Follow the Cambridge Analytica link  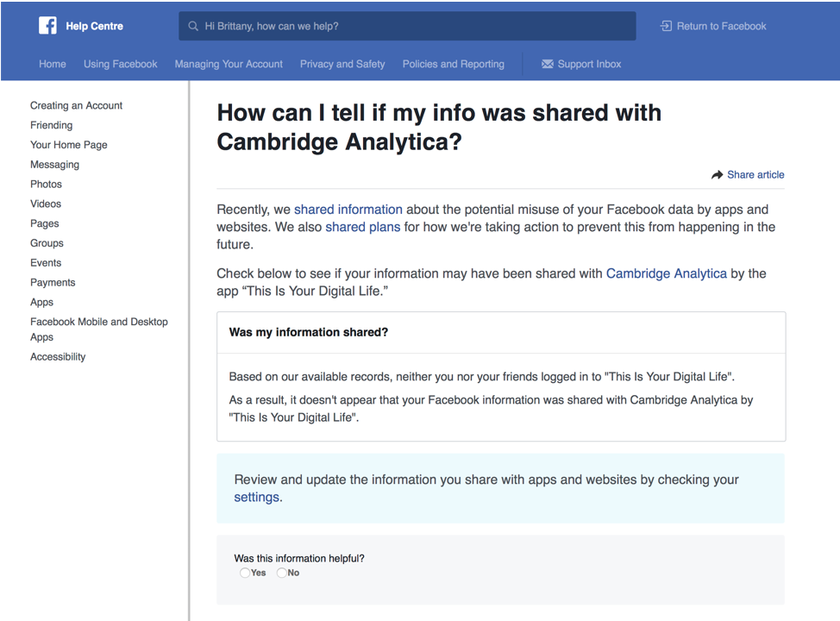point(667,273)
